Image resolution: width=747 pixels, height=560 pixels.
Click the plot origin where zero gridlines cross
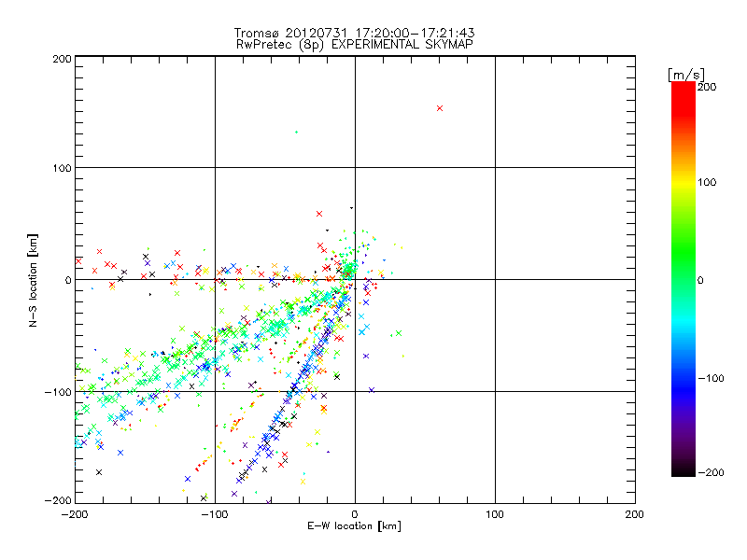click(x=355, y=280)
